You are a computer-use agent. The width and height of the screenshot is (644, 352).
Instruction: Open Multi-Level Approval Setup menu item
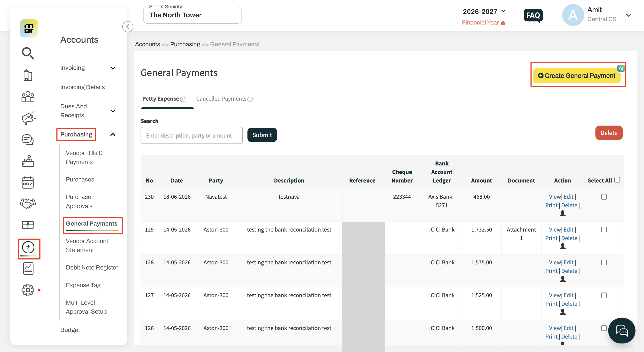(86, 307)
